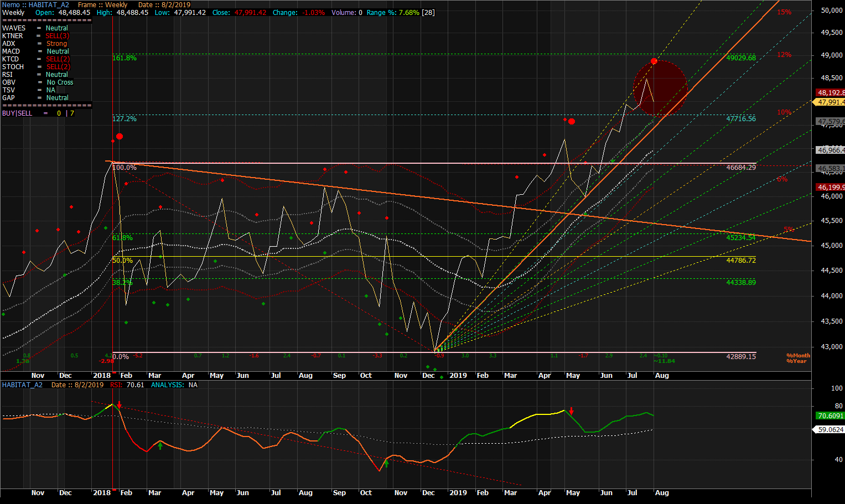Click the large red dot above the January 2018 peak
The height and width of the screenshot is (504, 845).
[x=119, y=136]
